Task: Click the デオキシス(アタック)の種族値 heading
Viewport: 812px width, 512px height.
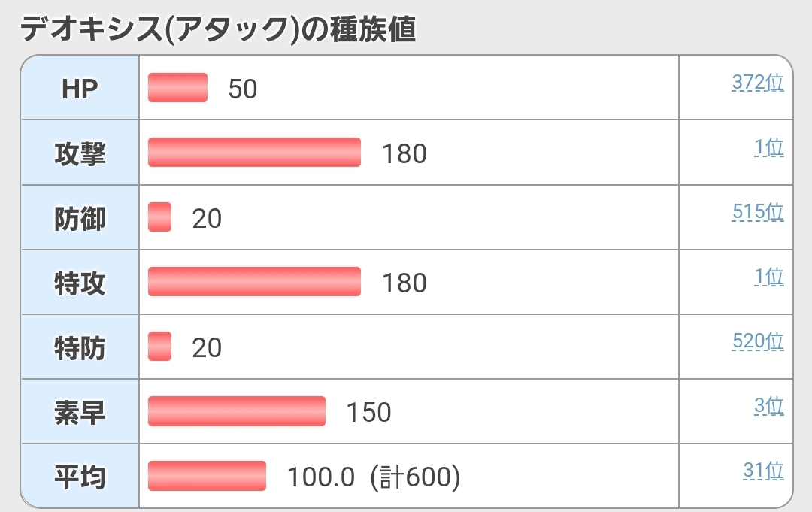Action: pyautogui.click(x=218, y=29)
